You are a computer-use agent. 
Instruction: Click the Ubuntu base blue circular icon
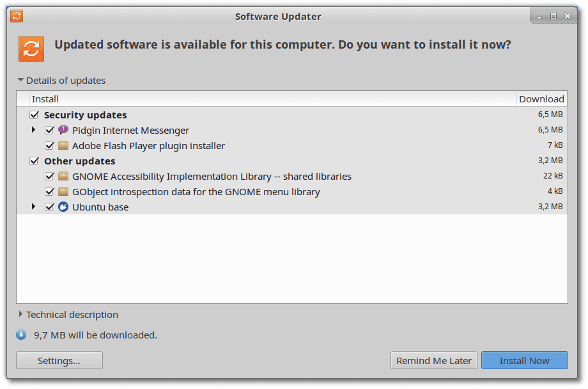coord(63,207)
